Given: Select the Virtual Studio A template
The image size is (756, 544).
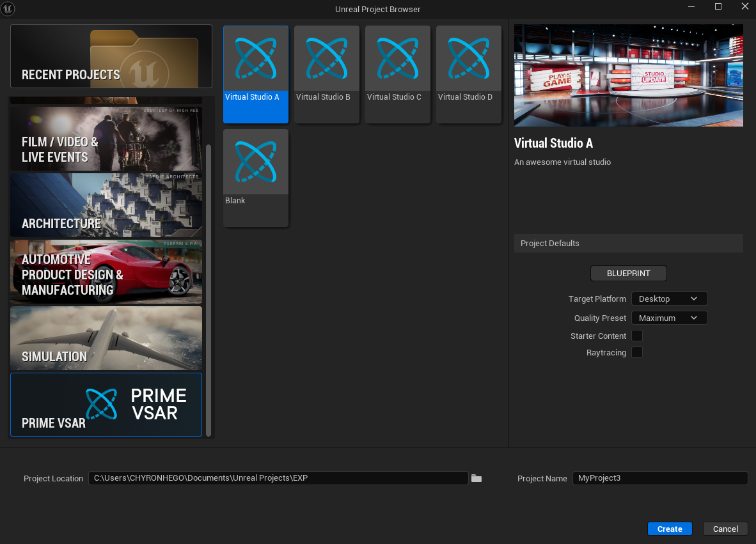Looking at the screenshot, I should pos(256,75).
